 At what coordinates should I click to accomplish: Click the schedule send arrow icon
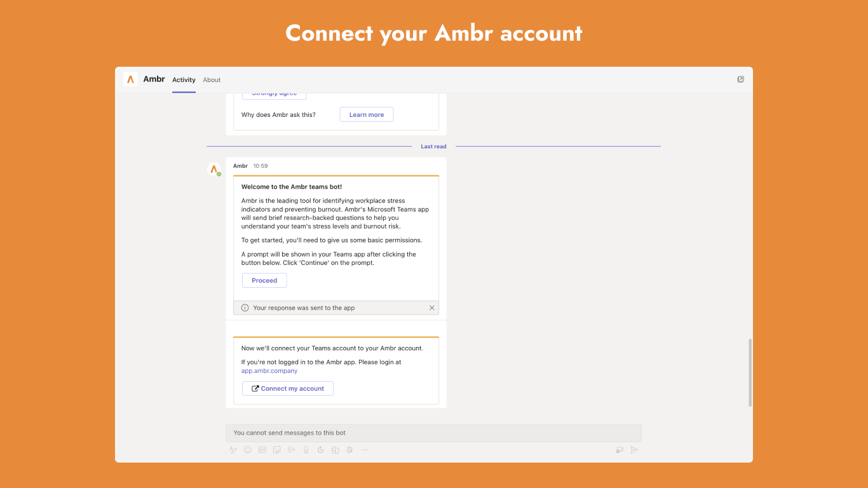[x=292, y=450]
